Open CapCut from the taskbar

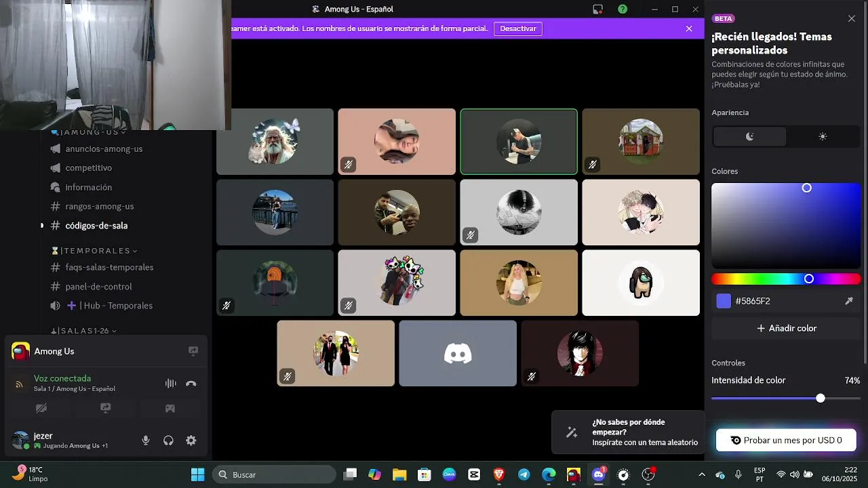coord(474,474)
